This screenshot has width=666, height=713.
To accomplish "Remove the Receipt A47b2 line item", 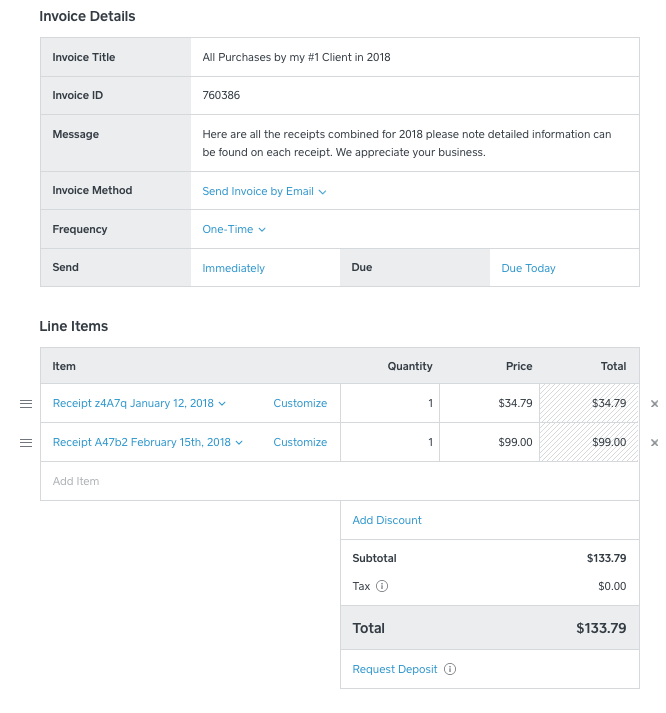I will tap(654, 442).
